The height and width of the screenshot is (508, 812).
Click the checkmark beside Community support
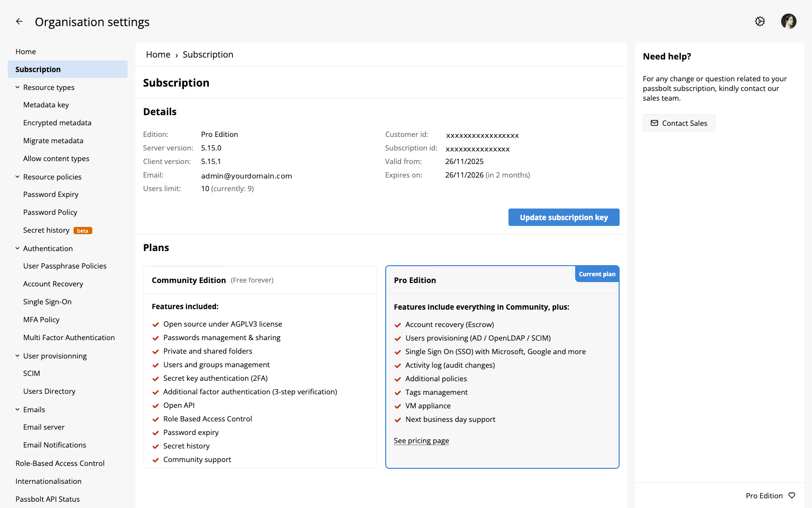(x=156, y=460)
